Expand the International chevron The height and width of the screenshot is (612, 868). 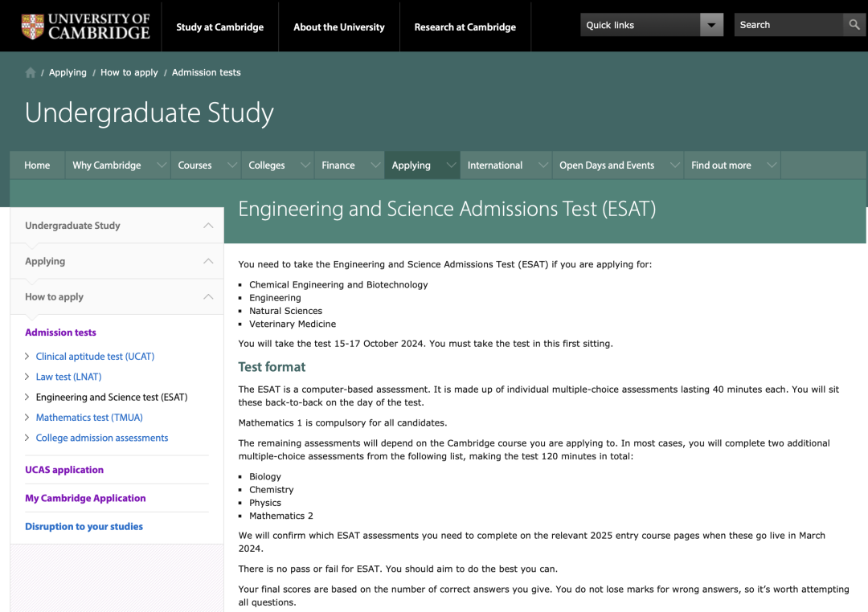[543, 165]
